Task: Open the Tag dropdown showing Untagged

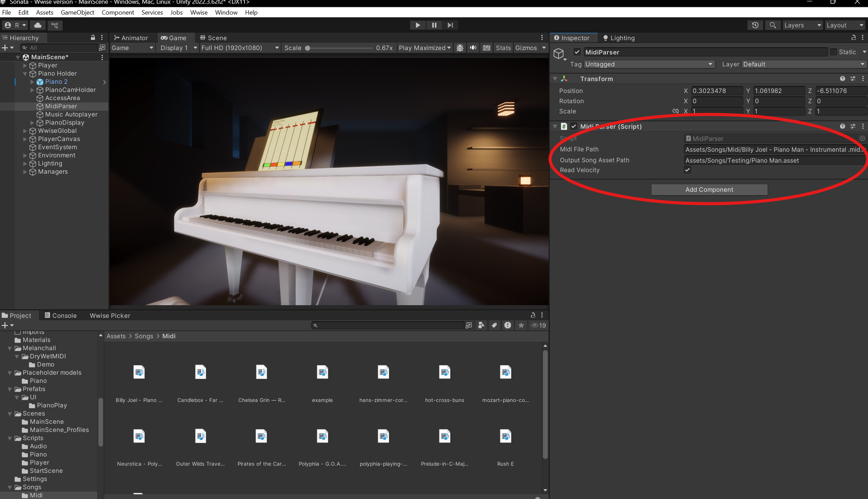Action: click(649, 64)
